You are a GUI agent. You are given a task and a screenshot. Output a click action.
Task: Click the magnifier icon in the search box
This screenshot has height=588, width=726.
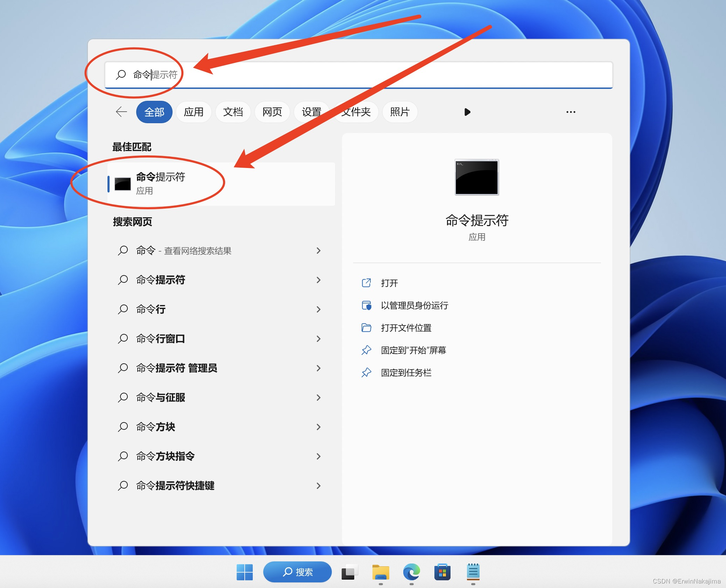click(x=120, y=74)
